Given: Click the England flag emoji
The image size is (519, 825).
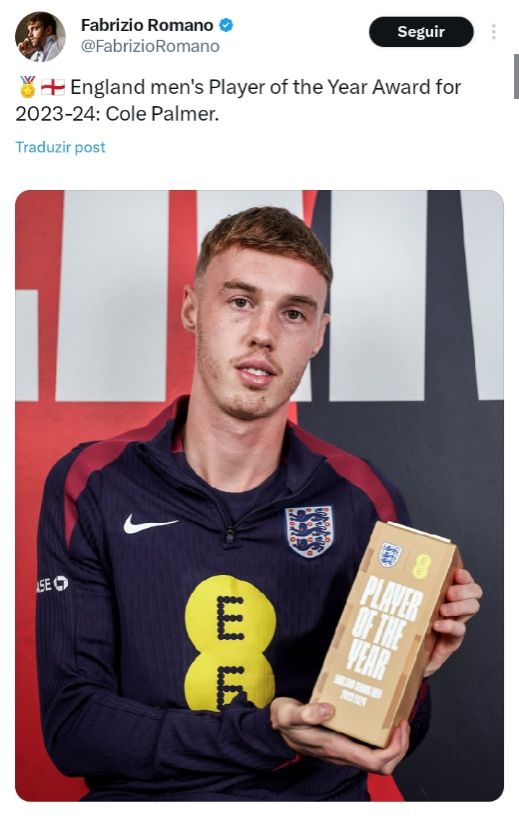Looking at the screenshot, I should tap(53, 87).
